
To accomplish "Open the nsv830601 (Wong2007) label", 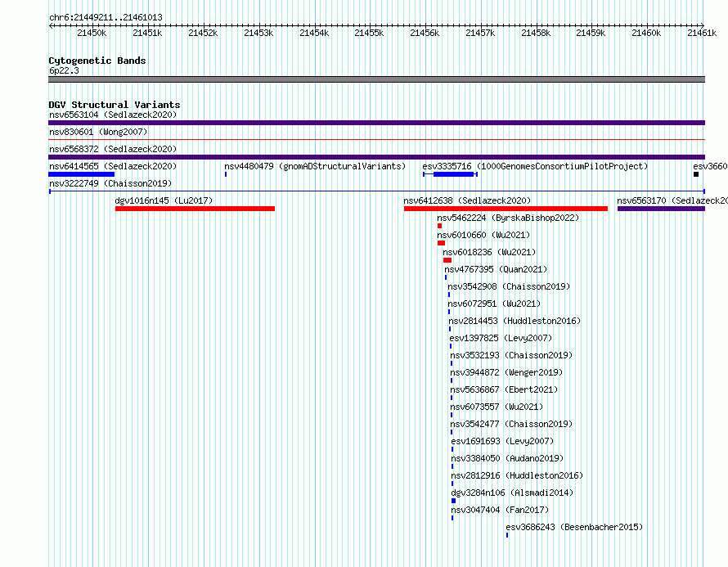I will (98, 132).
